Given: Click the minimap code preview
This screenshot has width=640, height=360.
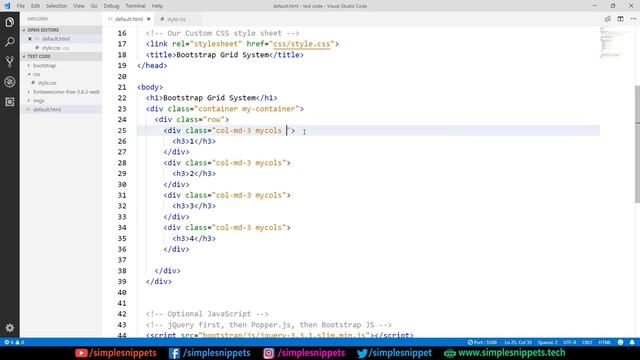Looking at the screenshot, I should coord(611,43).
